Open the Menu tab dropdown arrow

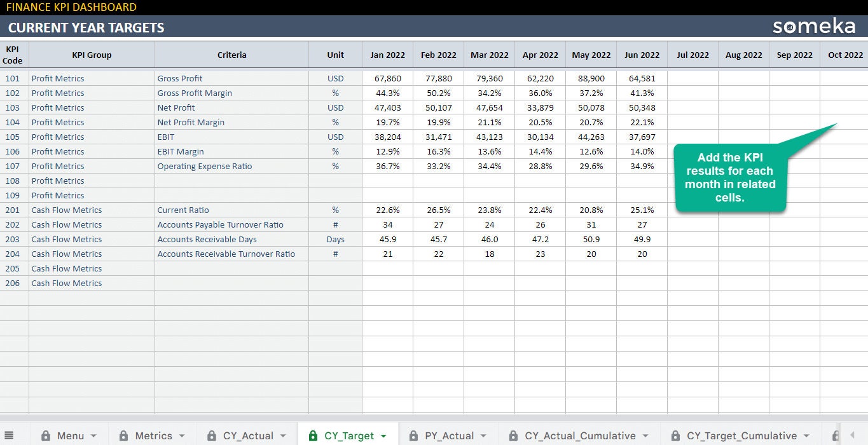pyautogui.click(x=93, y=436)
